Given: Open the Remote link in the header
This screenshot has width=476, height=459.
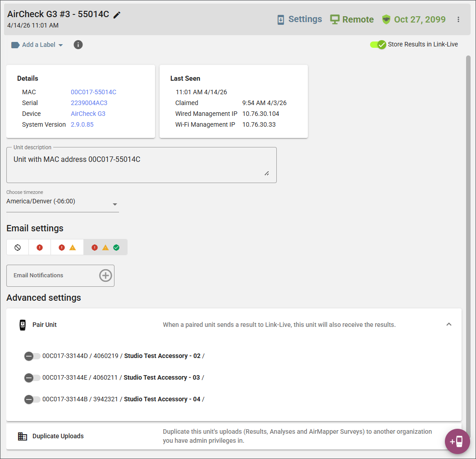Looking at the screenshot, I should [x=358, y=19].
